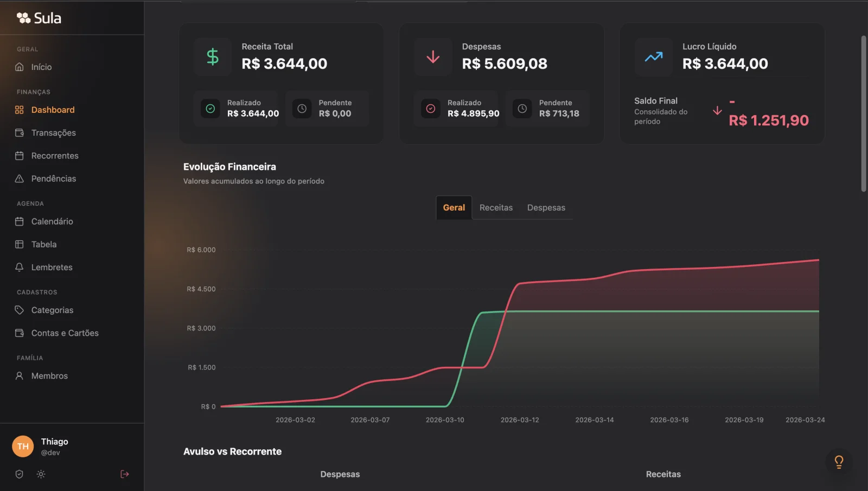The height and width of the screenshot is (491, 868).
Task: Click the page vertical scrollbar
Action: [x=864, y=113]
